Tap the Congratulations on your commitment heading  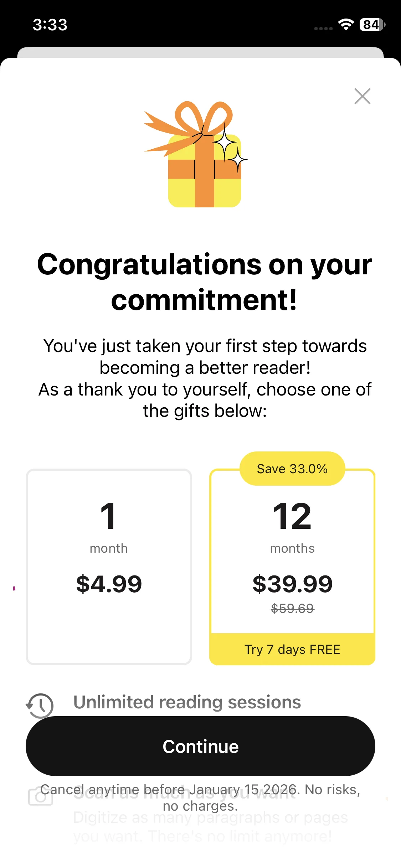pos(204,281)
